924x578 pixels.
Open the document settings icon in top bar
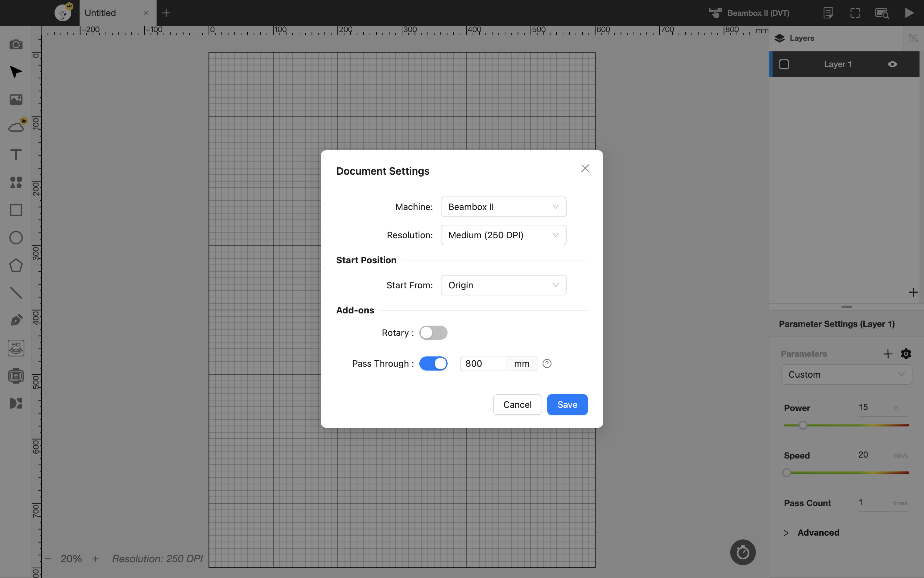pyautogui.click(x=828, y=13)
